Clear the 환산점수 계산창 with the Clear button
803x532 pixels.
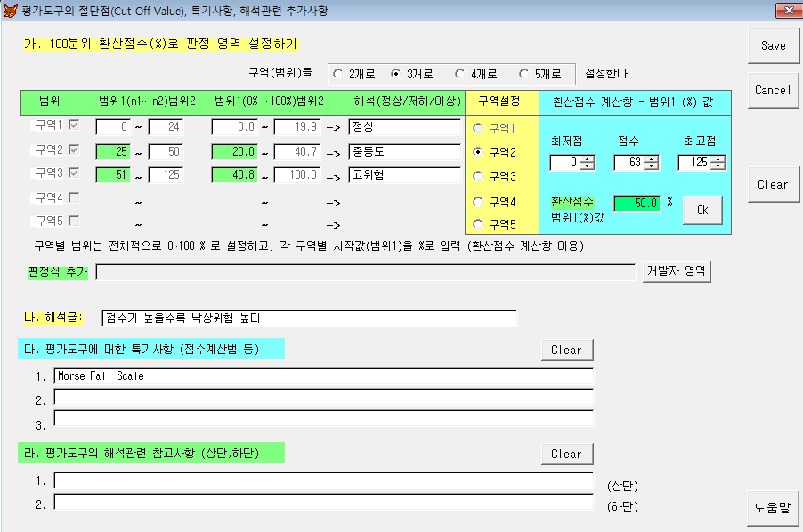[x=771, y=184]
